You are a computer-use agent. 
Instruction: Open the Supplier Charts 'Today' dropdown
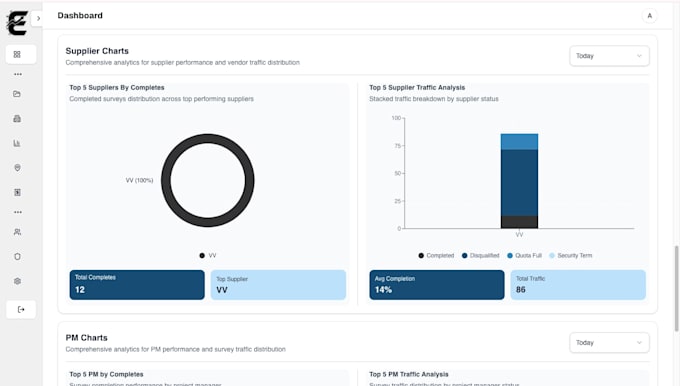tap(609, 56)
